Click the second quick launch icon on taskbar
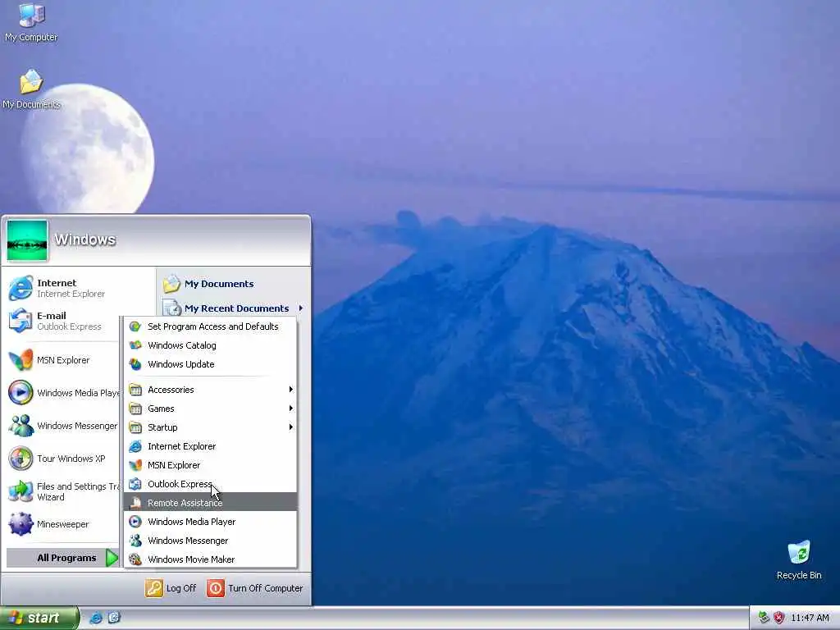This screenshot has width=840, height=630. click(x=114, y=618)
